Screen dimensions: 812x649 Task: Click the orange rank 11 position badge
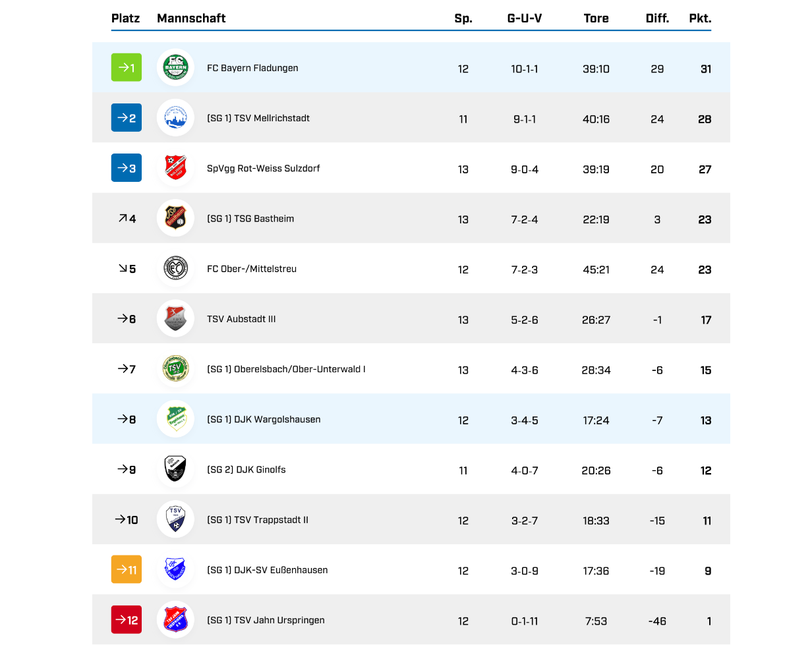click(127, 569)
